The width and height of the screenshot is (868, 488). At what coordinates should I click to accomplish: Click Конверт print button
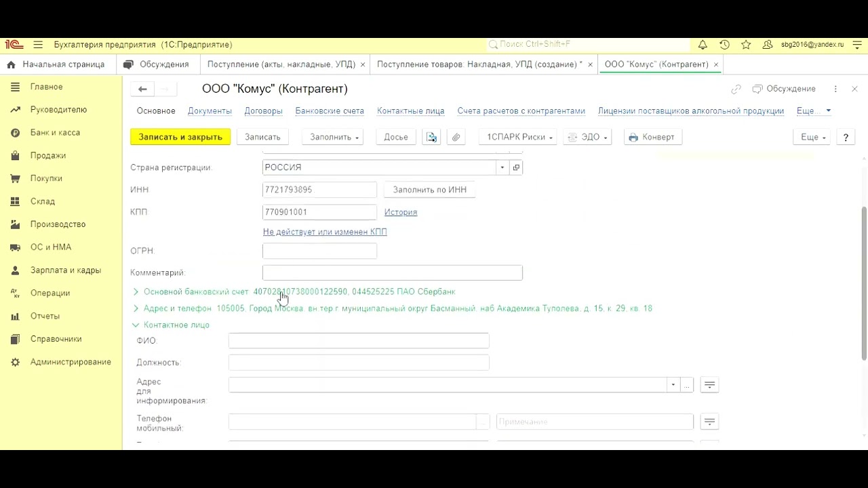pyautogui.click(x=652, y=137)
